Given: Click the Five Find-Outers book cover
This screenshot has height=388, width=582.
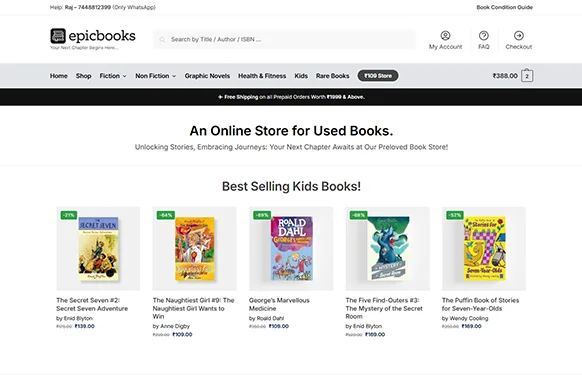Looking at the screenshot, I should tap(388, 248).
